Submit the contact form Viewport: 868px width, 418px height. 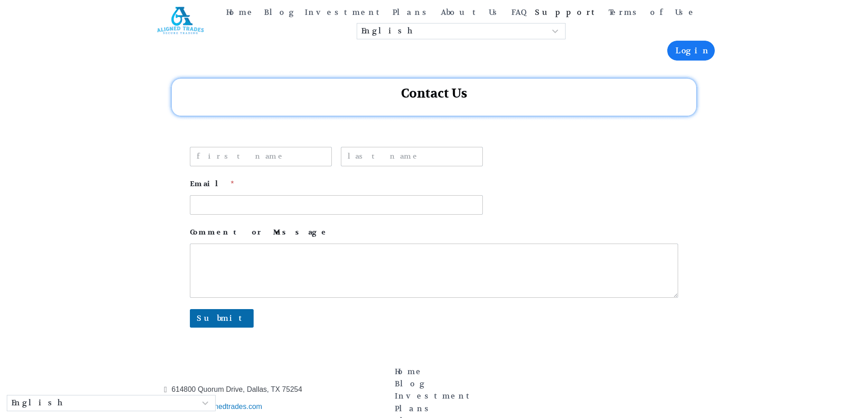coord(221,318)
